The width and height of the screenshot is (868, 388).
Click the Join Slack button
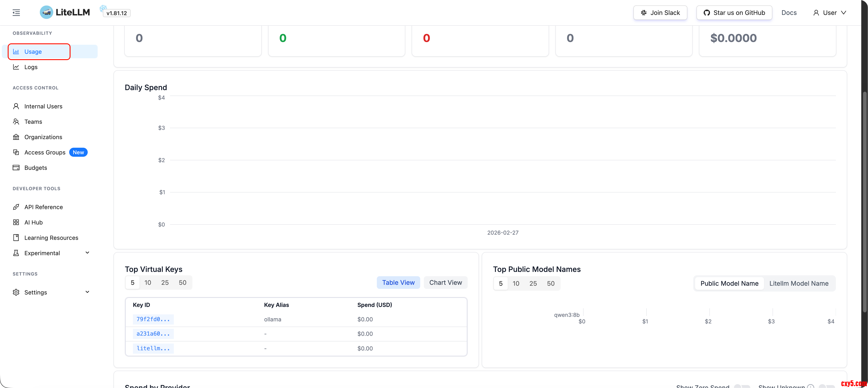pyautogui.click(x=660, y=13)
